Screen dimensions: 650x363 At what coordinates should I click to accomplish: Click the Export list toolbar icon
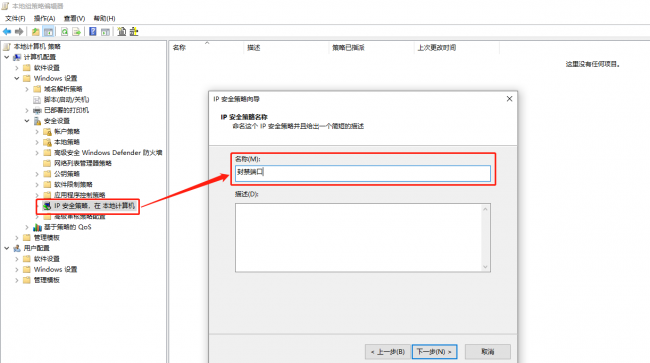[x=76, y=31]
